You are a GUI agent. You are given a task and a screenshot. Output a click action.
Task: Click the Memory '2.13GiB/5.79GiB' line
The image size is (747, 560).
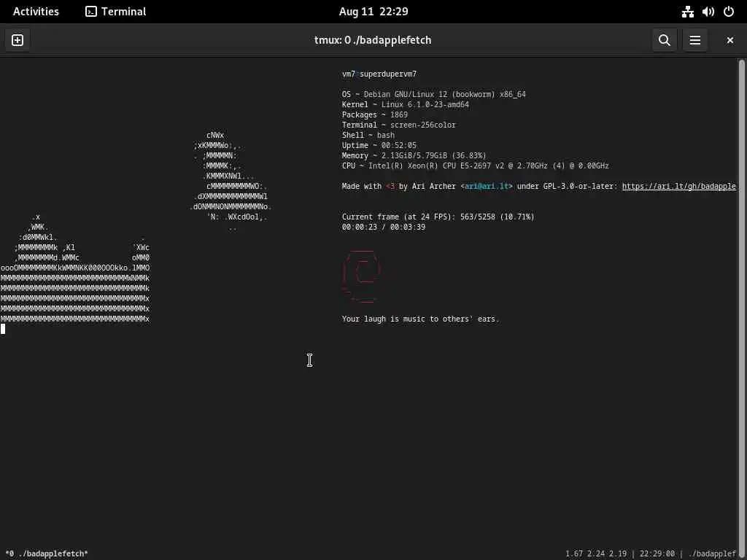point(414,156)
